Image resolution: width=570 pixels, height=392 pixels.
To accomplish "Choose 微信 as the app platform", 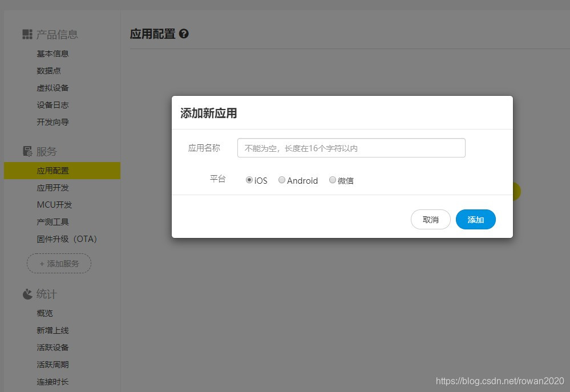I will coord(332,180).
